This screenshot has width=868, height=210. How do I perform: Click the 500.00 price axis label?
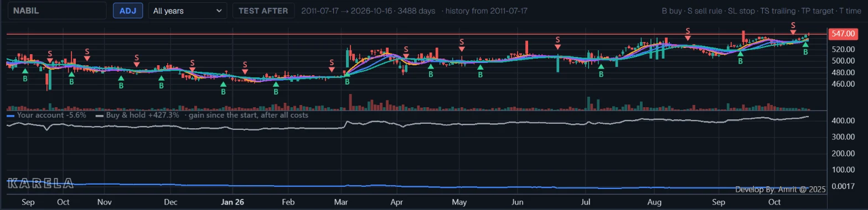(843, 60)
